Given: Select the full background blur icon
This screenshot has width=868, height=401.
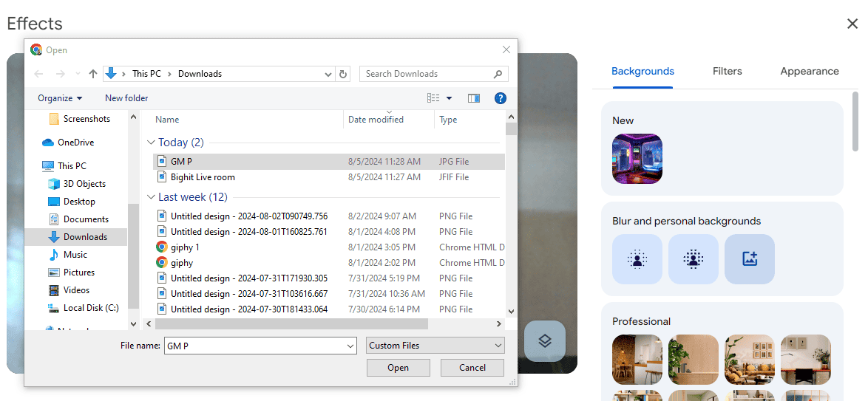Looking at the screenshot, I should pyautogui.click(x=693, y=259).
